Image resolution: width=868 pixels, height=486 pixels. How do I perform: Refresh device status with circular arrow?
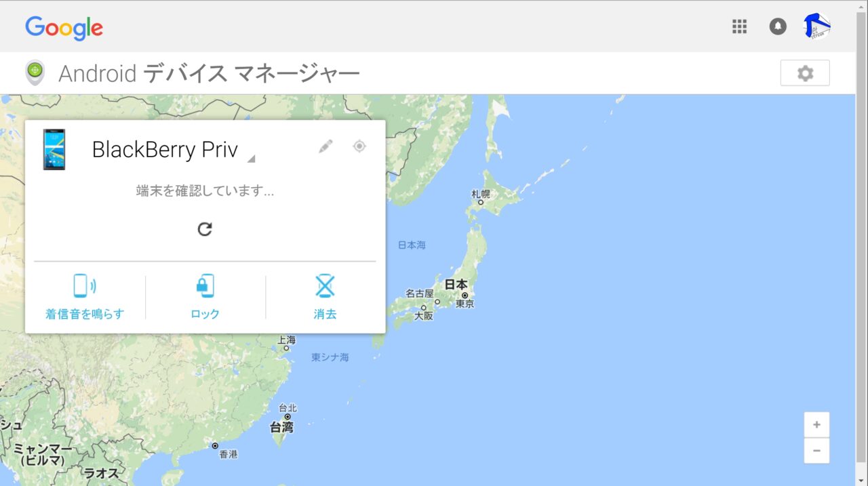[x=205, y=229]
